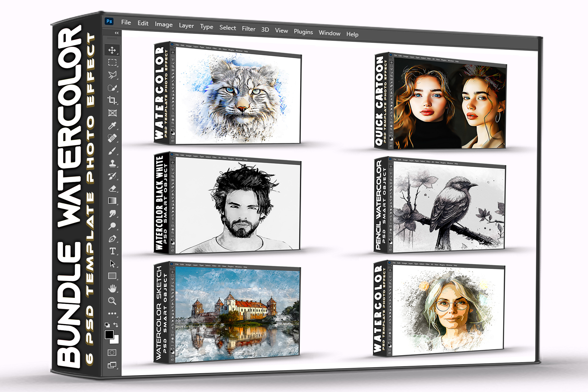The image size is (588, 392).
Task: Select the Move tool
Action: [112, 50]
